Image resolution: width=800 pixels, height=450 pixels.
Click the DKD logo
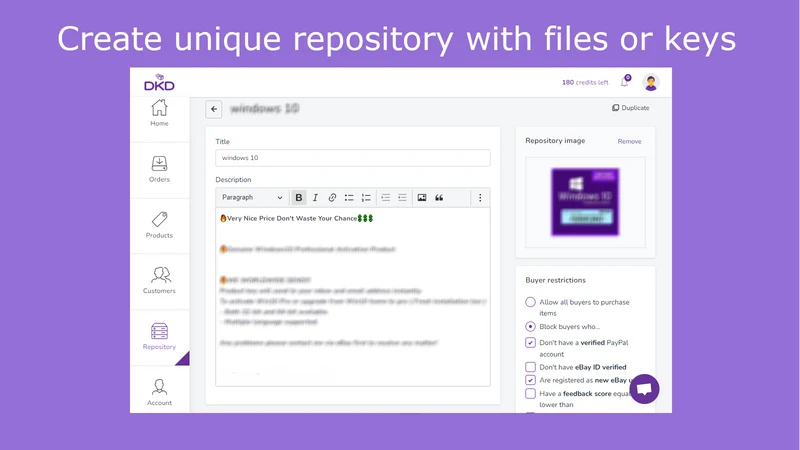click(159, 83)
